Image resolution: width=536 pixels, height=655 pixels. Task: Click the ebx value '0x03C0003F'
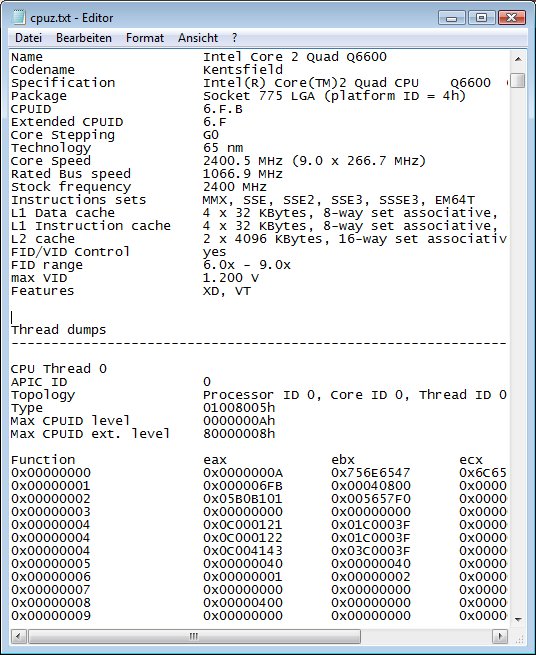[x=371, y=551]
